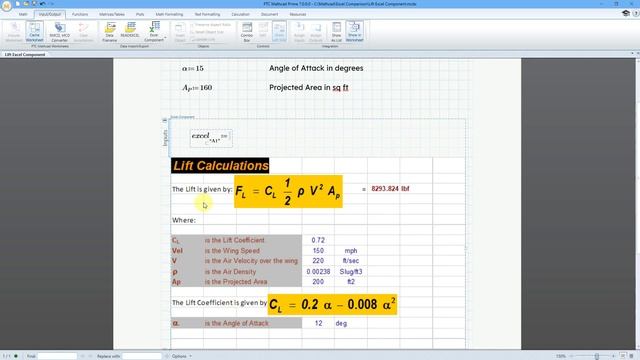Open the Resources ribbon tab
640x360 pixels.
click(298, 14)
